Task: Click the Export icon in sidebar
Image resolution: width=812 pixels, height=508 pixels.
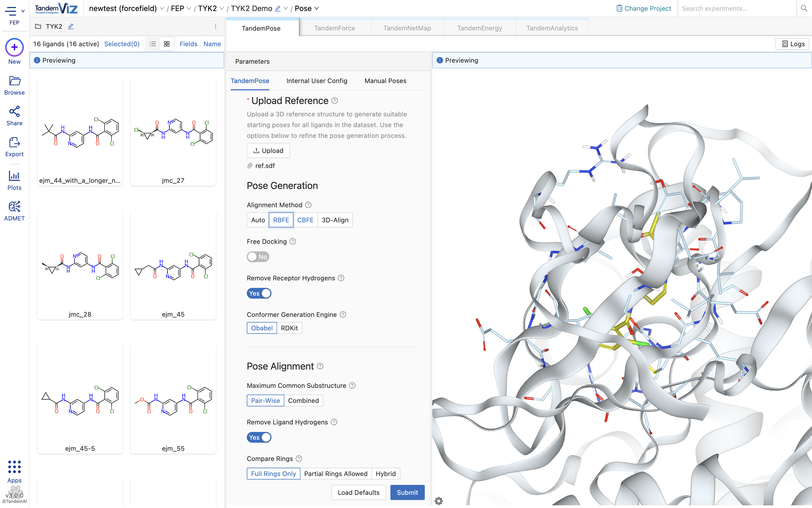Action: (15, 142)
